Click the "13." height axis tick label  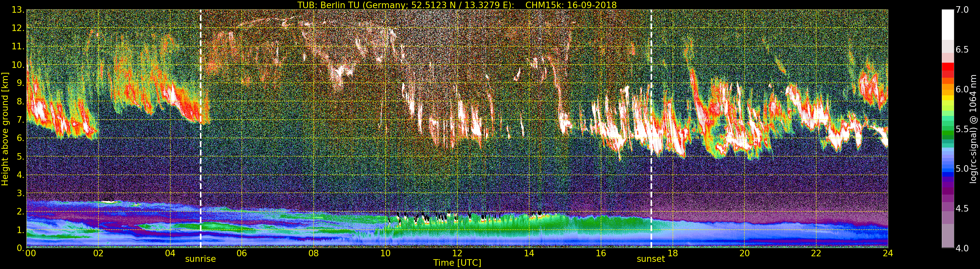click(18, 10)
